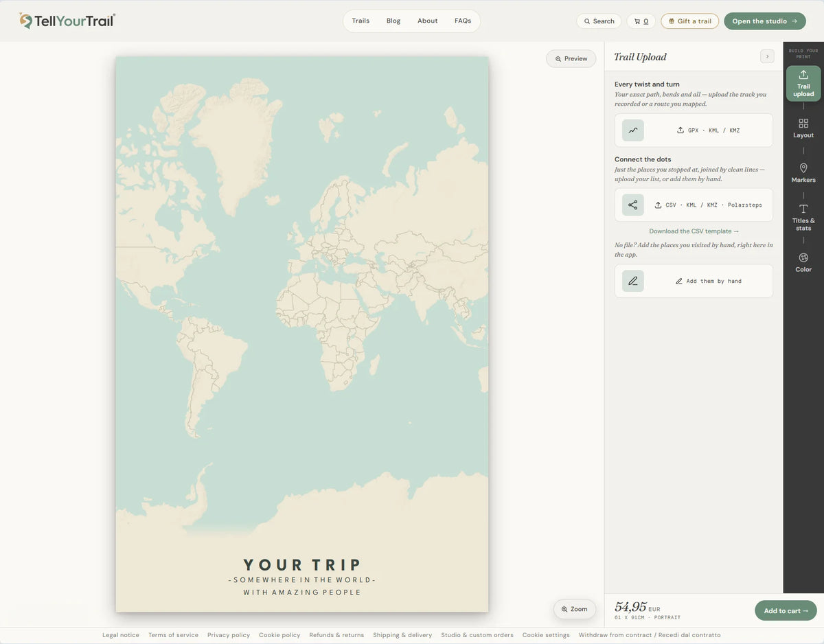
Task: Open the Privacy policy link
Action: pyautogui.click(x=229, y=635)
